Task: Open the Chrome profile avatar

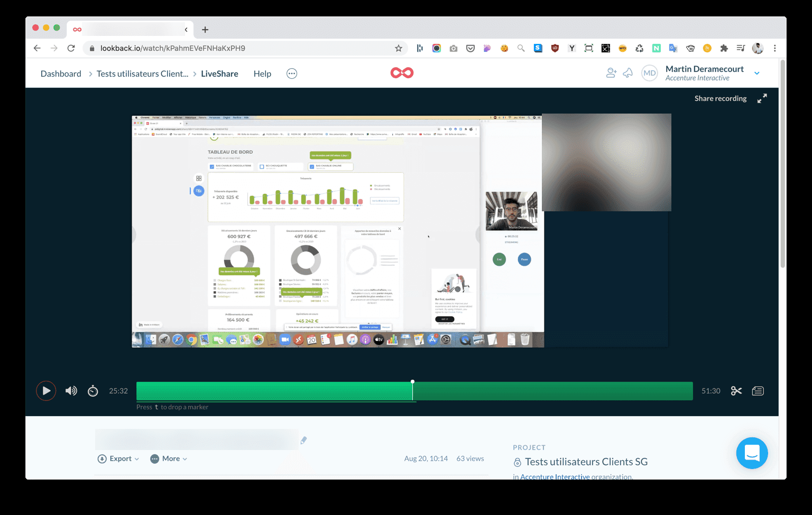Action: (x=758, y=48)
